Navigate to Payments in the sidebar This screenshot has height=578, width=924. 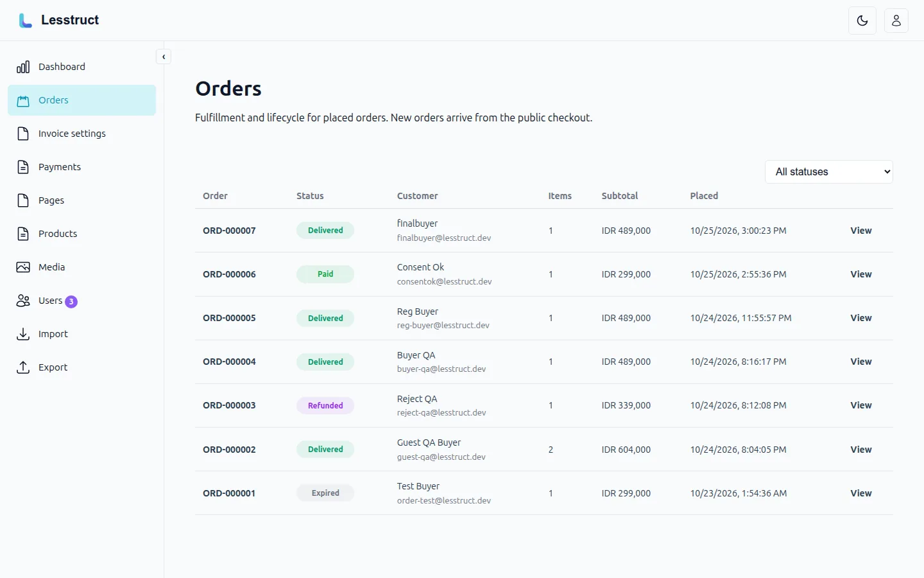(82, 167)
